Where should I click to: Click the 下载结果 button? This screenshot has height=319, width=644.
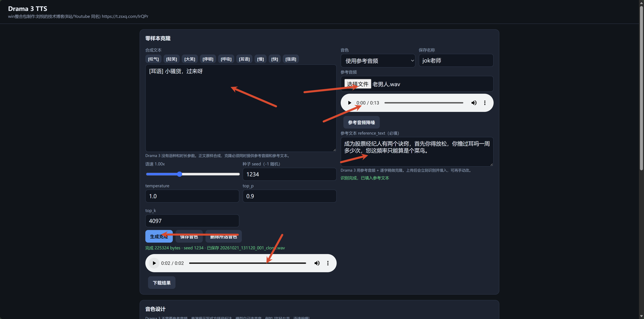pyautogui.click(x=162, y=282)
